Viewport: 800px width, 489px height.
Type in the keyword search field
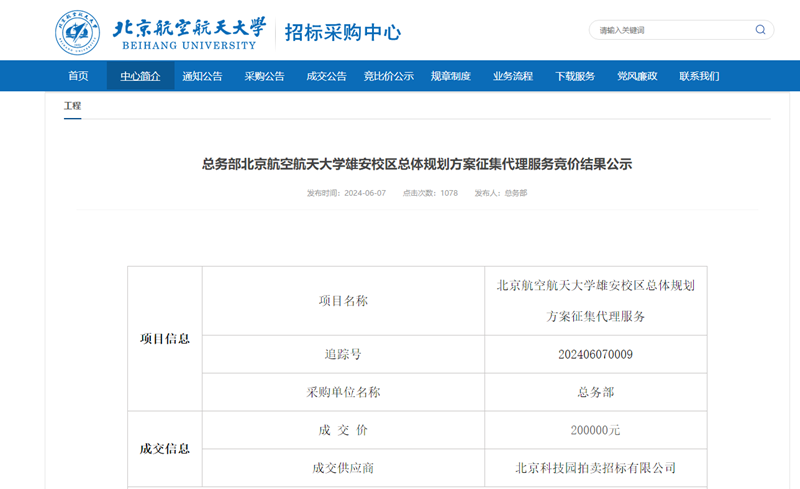[x=670, y=30]
